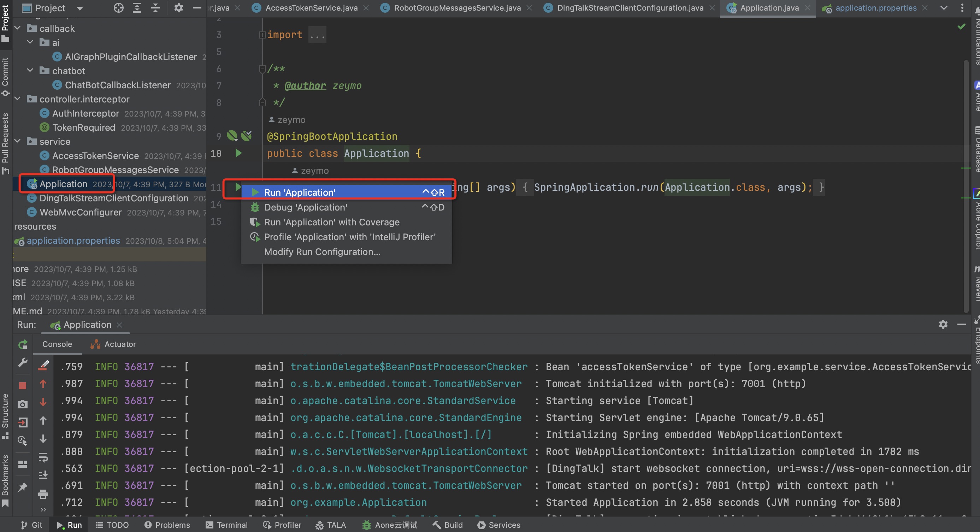
Task: Choose Debug 'Application' menu entry
Action: click(x=347, y=207)
